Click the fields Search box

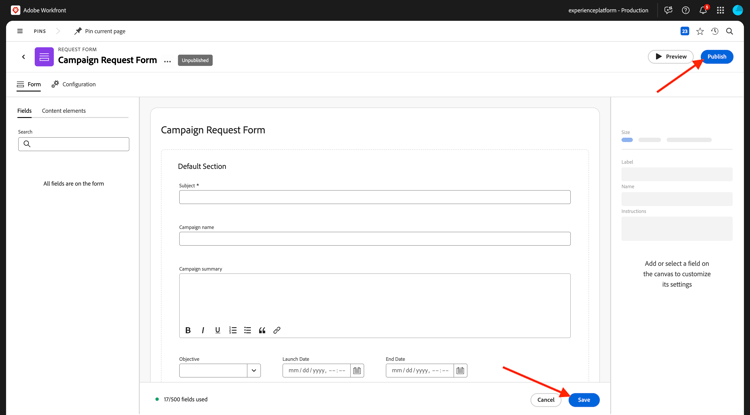[74, 144]
